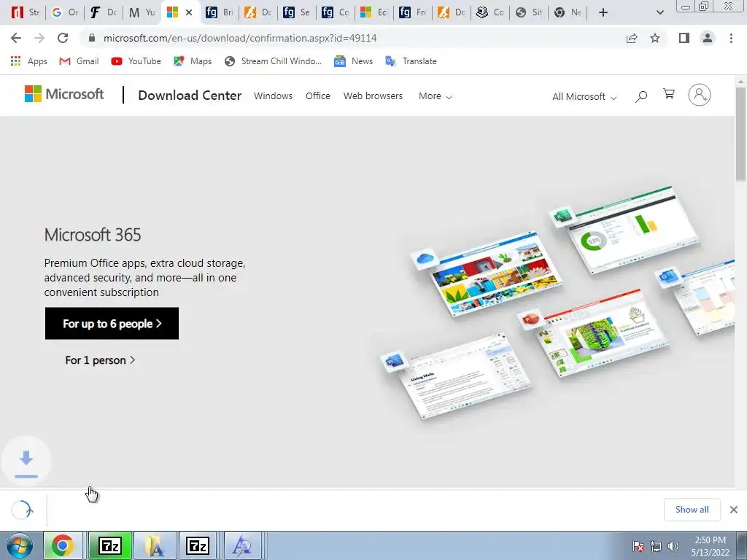Expand the More navigation dropdown

pos(435,96)
